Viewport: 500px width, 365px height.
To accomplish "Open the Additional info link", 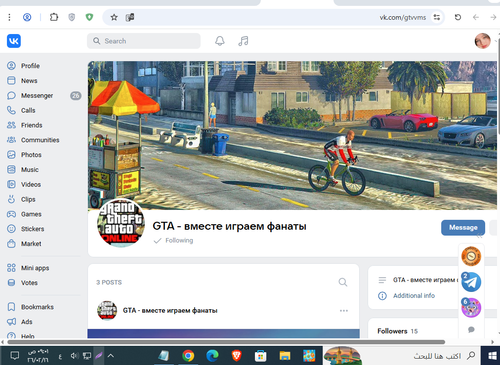I will click(414, 296).
